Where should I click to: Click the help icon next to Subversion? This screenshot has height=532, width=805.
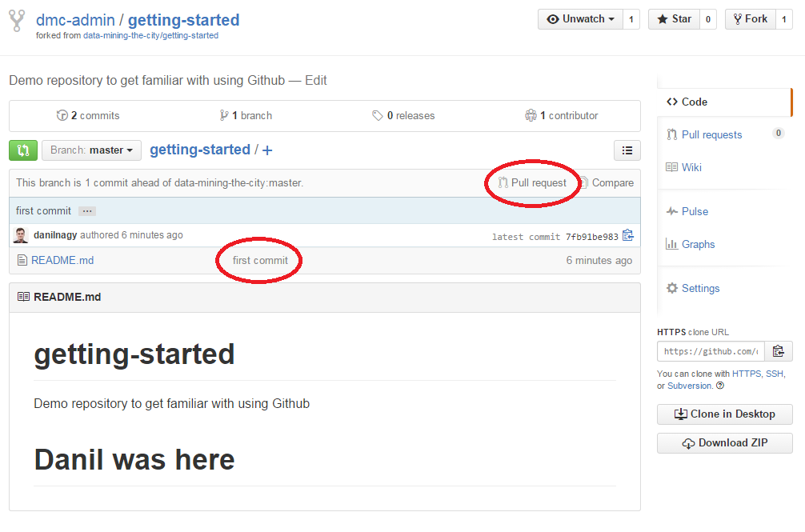(x=720, y=386)
